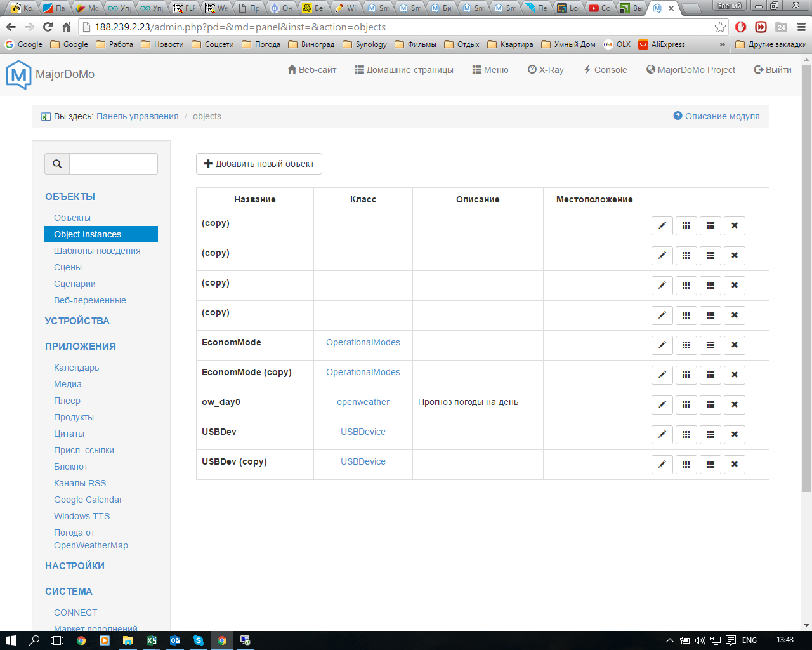Open Excel from the Windows taskbar

tap(152, 640)
